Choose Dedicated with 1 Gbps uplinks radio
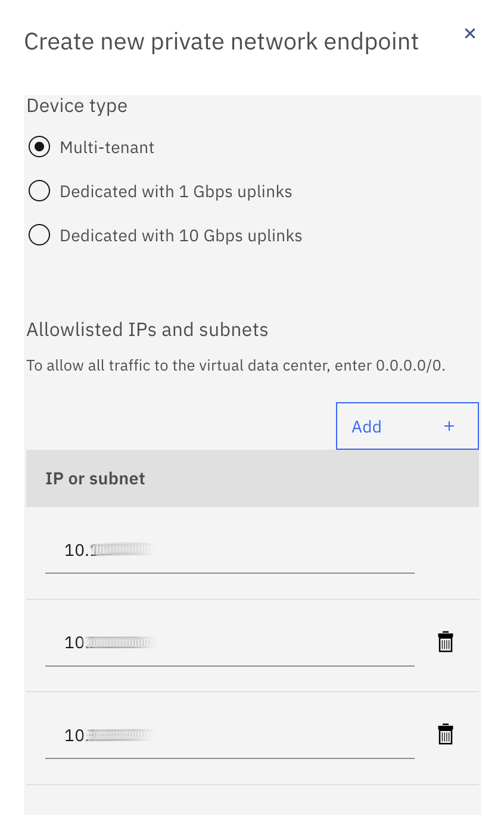The height and width of the screenshot is (815, 504). (x=39, y=191)
